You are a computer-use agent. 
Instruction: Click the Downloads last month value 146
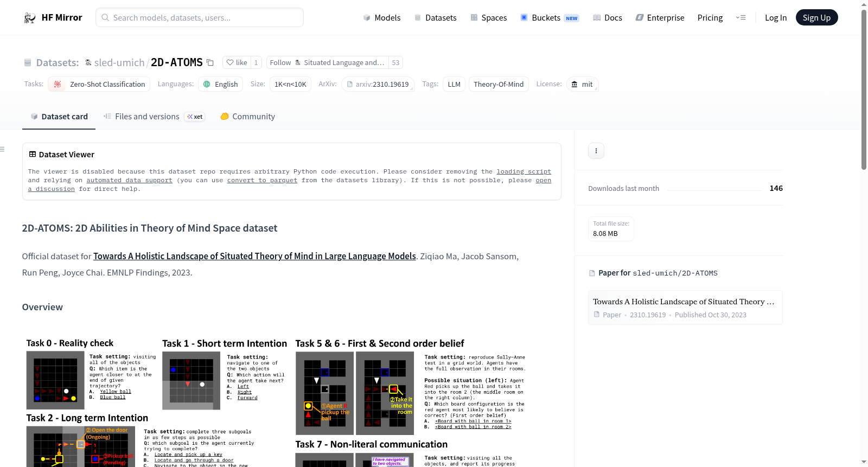776,188
